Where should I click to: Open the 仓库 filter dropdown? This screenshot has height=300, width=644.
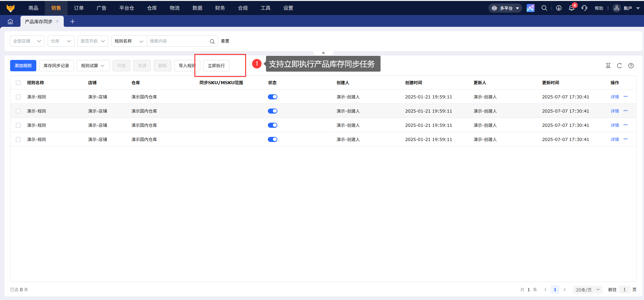pos(61,41)
